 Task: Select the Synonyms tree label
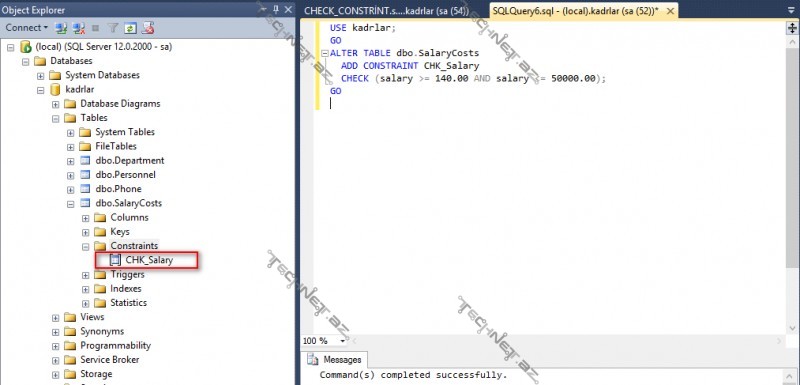[x=102, y=331]
